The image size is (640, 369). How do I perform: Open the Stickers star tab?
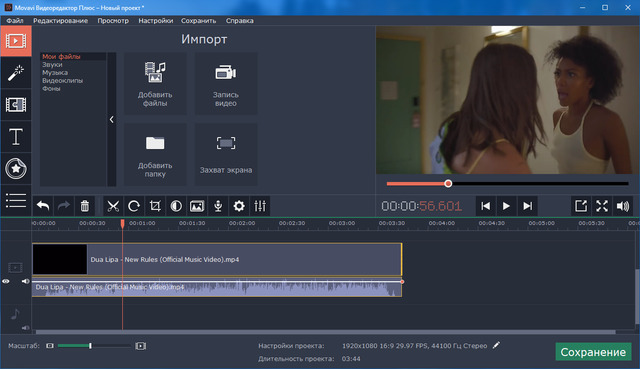(x=16, y=169)
